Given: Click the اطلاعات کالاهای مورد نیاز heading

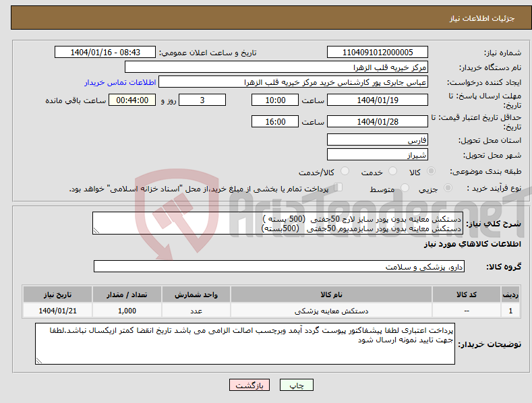Looking at the screenshot, I should point(472,244).
